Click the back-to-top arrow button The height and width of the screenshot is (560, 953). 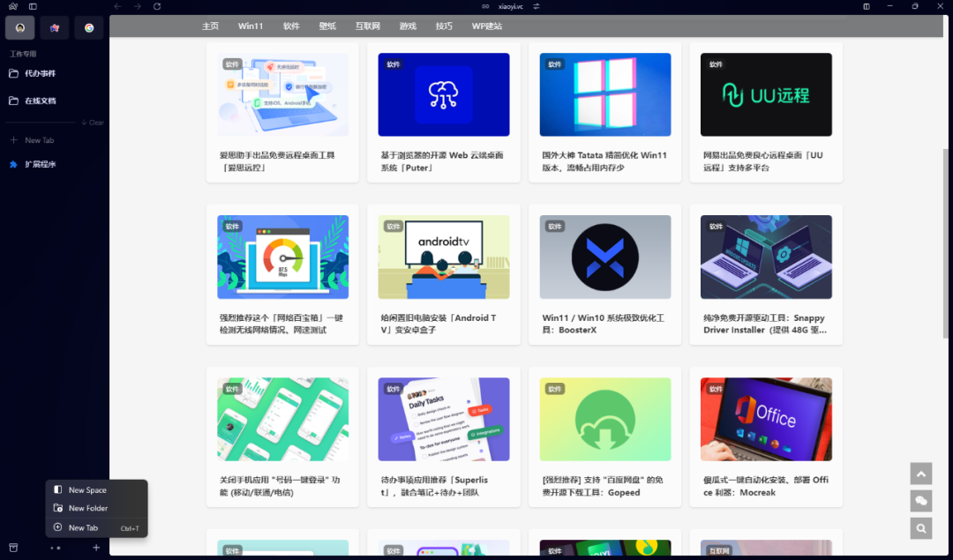click(x=921, y=474)
